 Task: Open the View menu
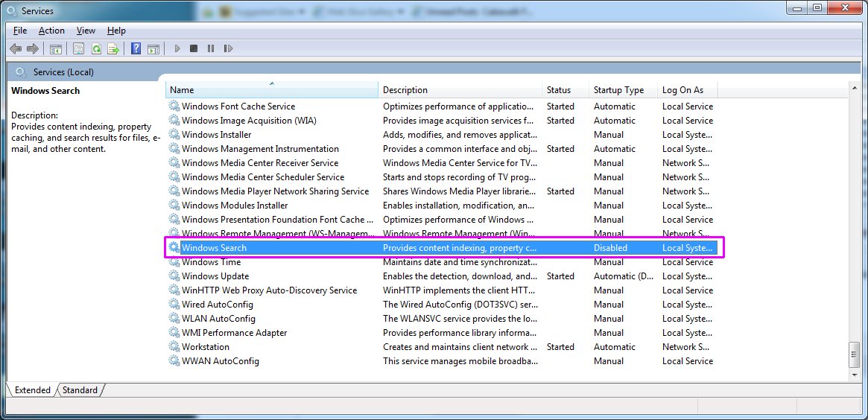(86, 31)
